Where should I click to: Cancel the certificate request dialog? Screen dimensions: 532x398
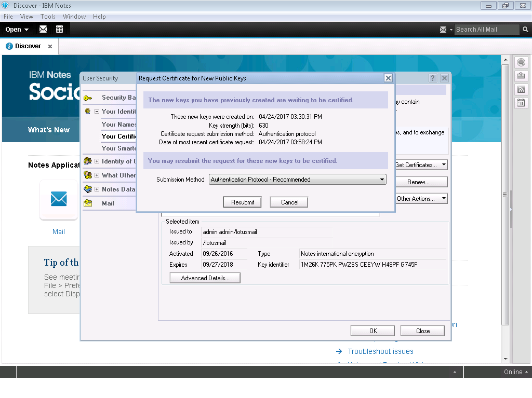[289, 202]
